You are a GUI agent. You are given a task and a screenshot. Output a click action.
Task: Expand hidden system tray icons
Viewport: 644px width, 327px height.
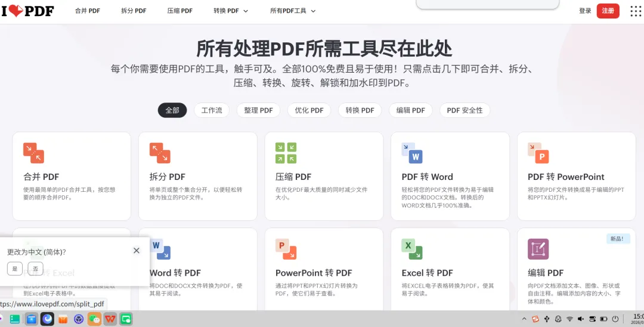pos(524,319)
